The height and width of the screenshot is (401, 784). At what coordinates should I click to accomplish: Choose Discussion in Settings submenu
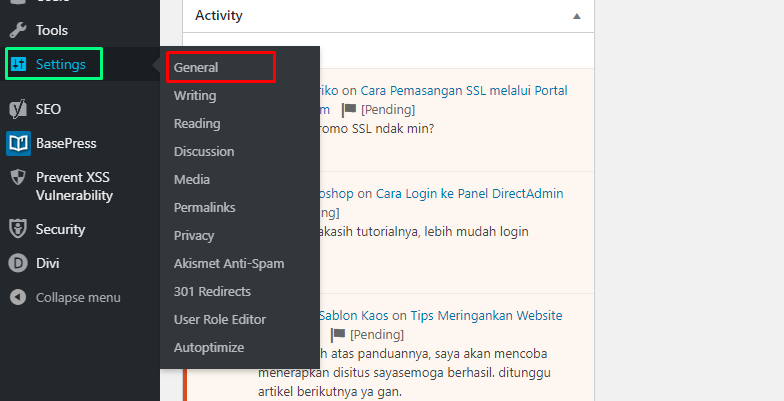(x=204, y=152)
